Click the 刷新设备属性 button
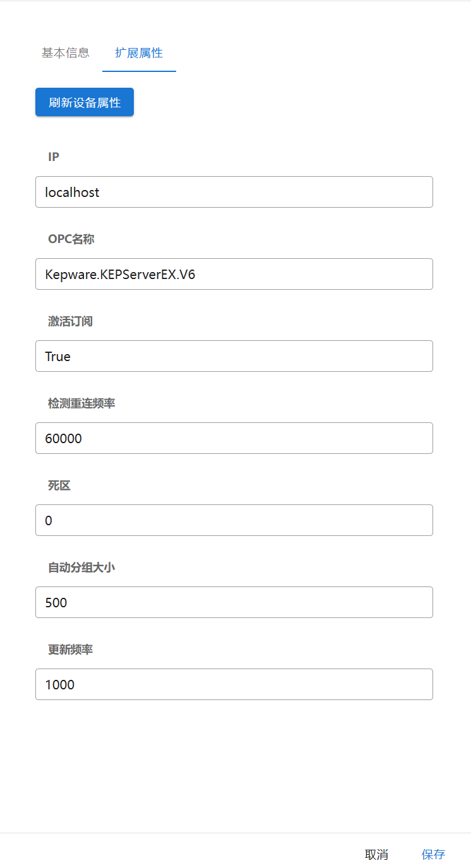471x868 pixels. pos(85,102)
